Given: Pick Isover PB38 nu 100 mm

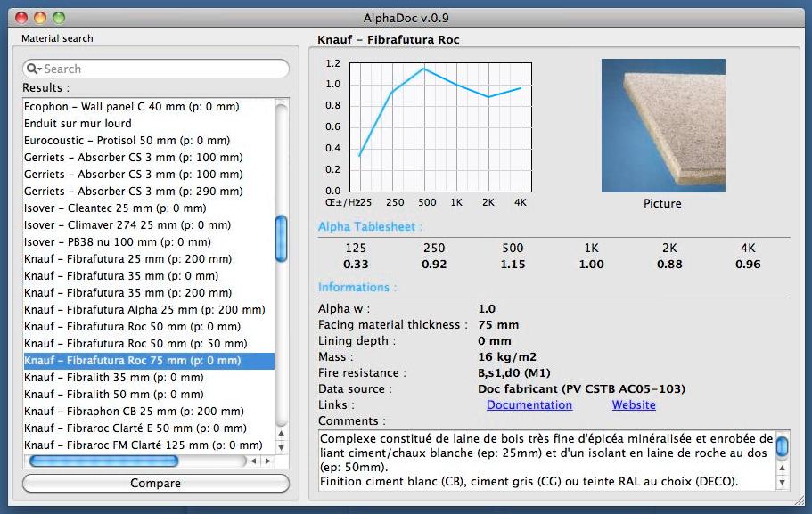Looking at the screenshot, I should 117,241.
